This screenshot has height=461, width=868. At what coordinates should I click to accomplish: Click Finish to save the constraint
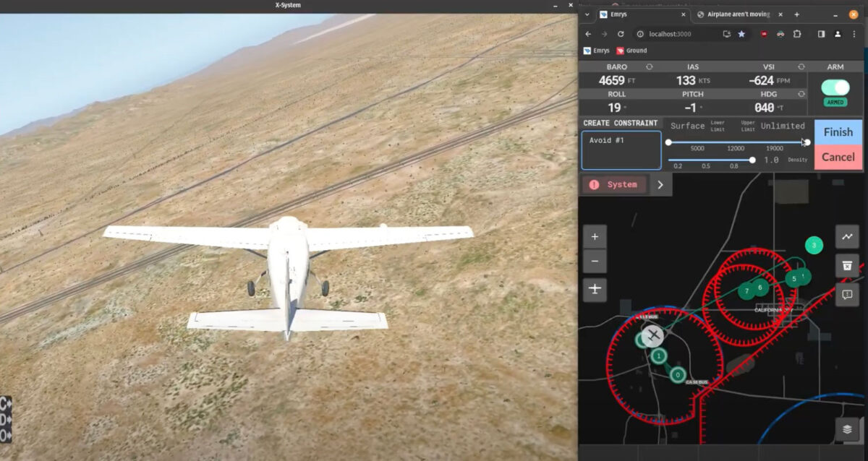(838, 132)
